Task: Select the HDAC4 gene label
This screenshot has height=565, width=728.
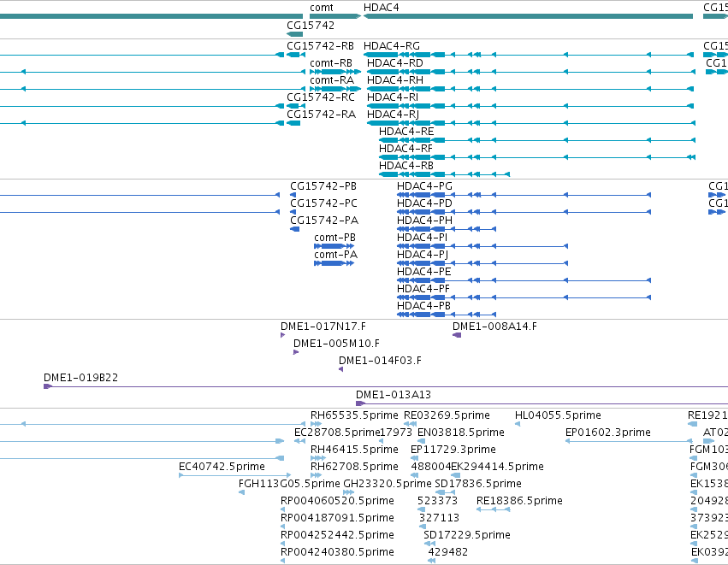Action: [x=382, y=8]
